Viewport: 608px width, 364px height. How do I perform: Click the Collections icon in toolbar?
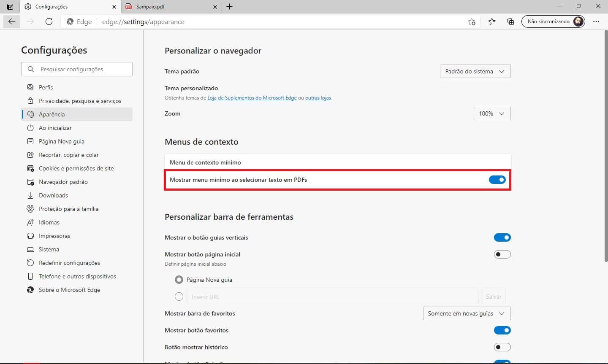click(510, 21)
